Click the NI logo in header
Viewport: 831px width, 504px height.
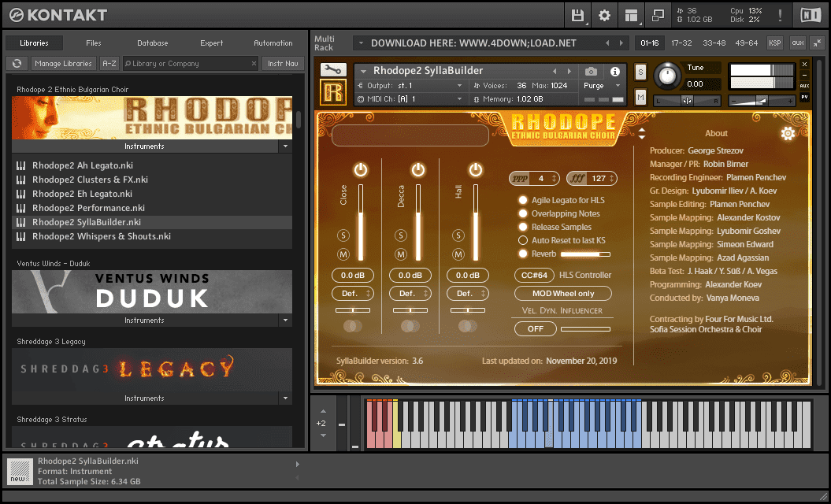coord(811,16)
